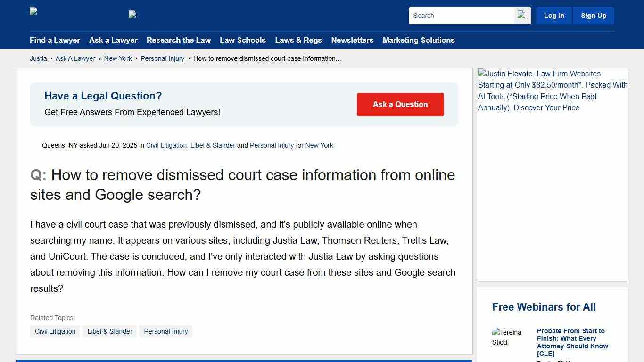Select Law Schools from the navigation bar

243,41
